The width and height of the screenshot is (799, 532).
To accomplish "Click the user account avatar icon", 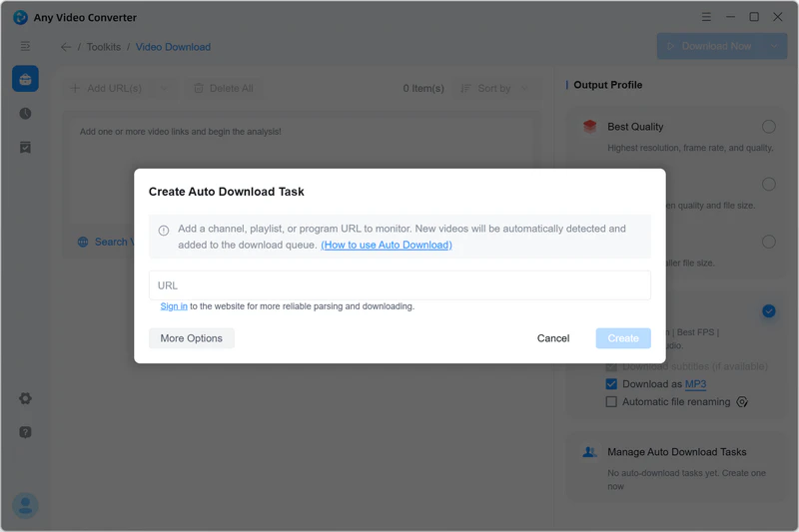I will [26, 505].
